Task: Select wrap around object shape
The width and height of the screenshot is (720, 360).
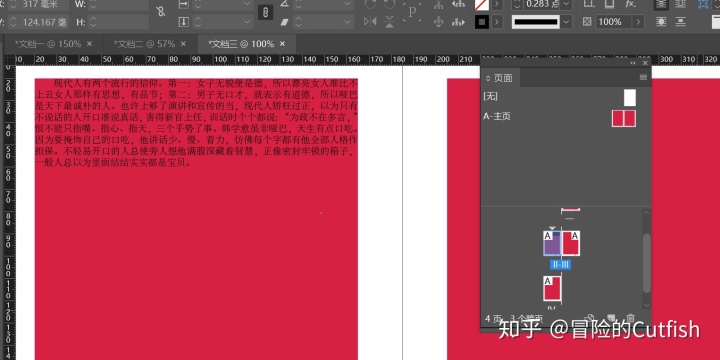Action: (661, 22)
